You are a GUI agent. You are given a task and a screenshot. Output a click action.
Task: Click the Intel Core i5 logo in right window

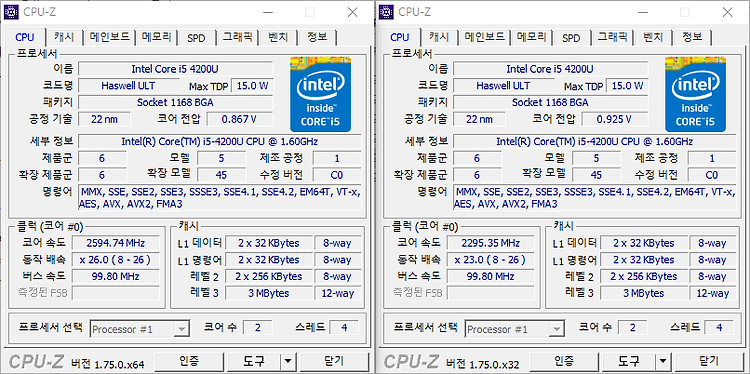click(x=695, y=94)
